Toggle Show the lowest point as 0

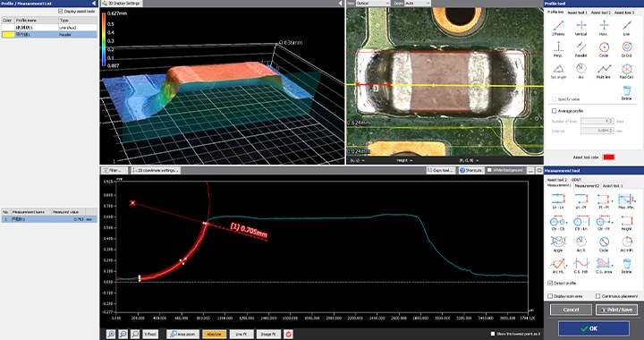[493, 334]
